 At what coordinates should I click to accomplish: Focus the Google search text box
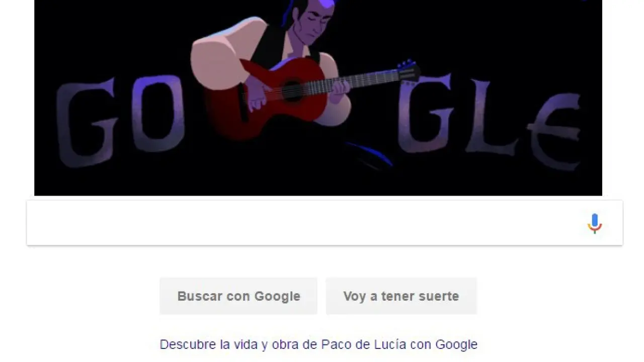[325, 223]
